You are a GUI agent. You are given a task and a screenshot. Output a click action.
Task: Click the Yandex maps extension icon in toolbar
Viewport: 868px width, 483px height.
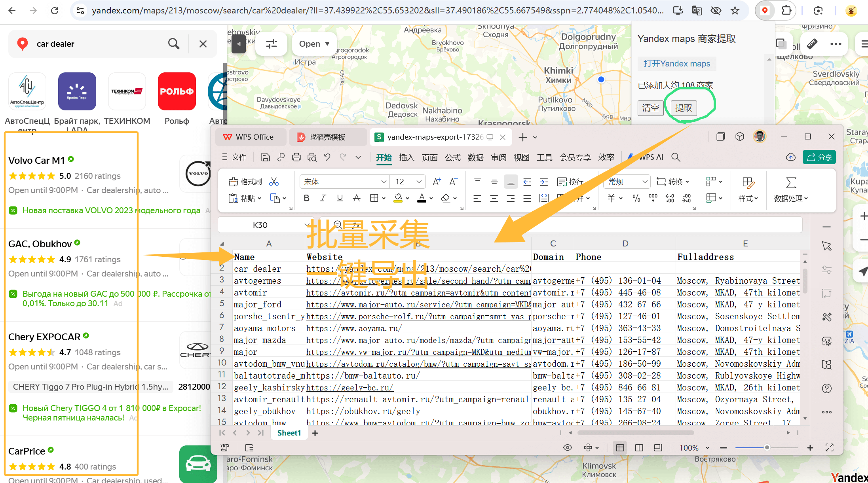point(765,11)
